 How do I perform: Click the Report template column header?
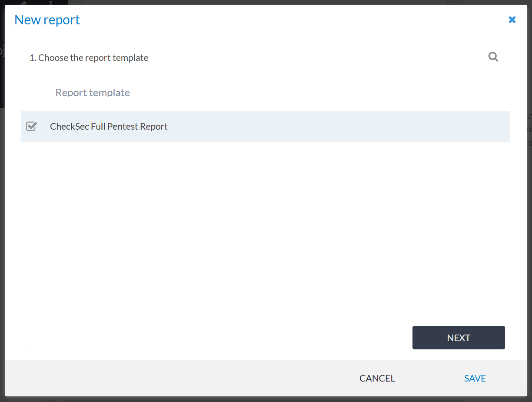[x=93, y=92]
